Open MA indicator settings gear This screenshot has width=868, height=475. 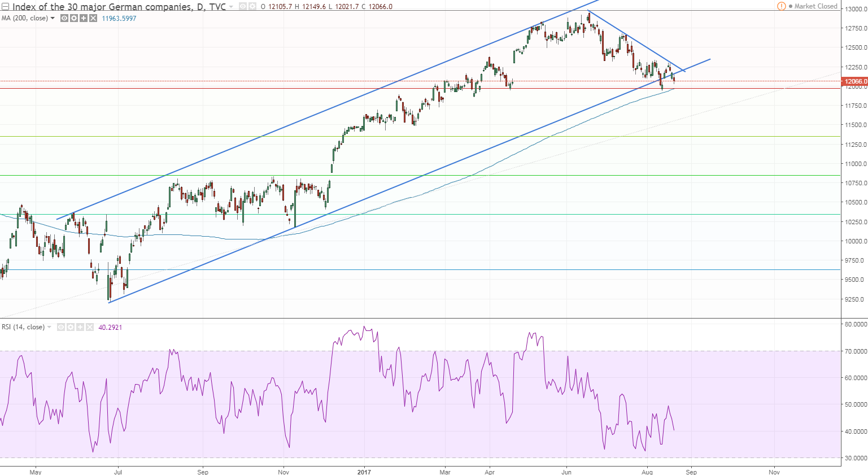74,18
